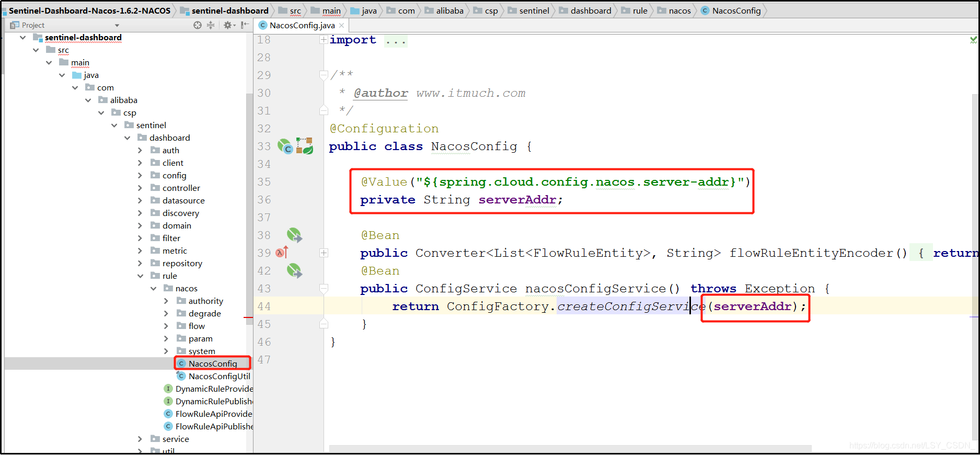Collapse the nacos package
980x455 pixels.
coord(153,289)
